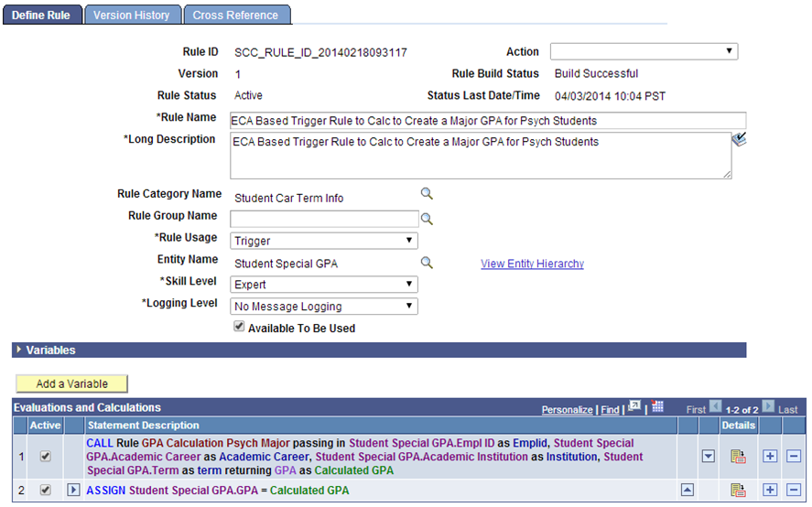812x507 pixels.
Task: Open spell check icon beside Long Description
Action: 739,139
